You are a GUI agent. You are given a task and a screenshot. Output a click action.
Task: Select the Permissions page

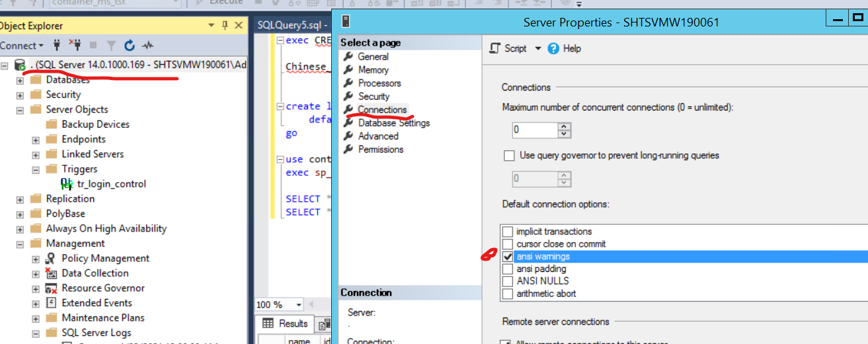[x=381, y=150]
